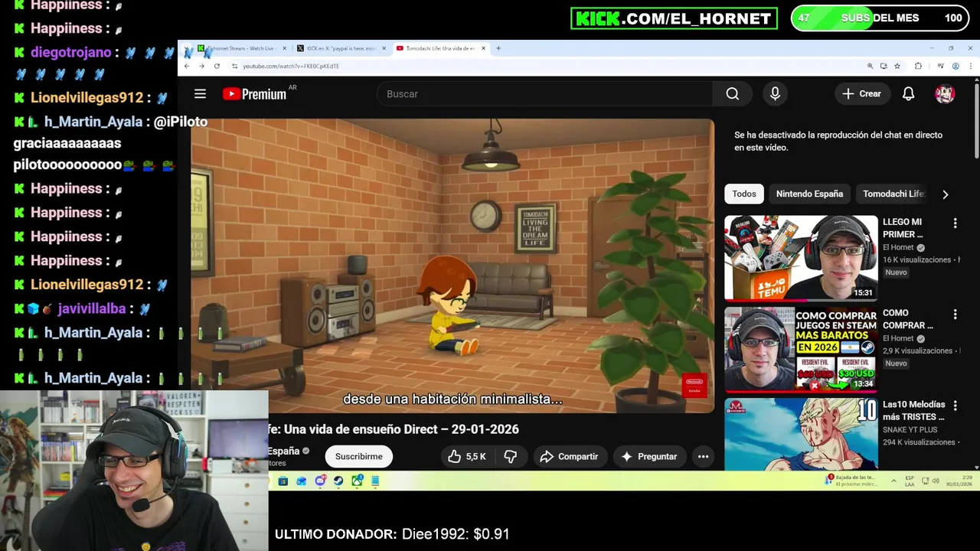Switch to the KICK en X tab
Viewport: 980px width, 551px height.
tap(341, 48)
